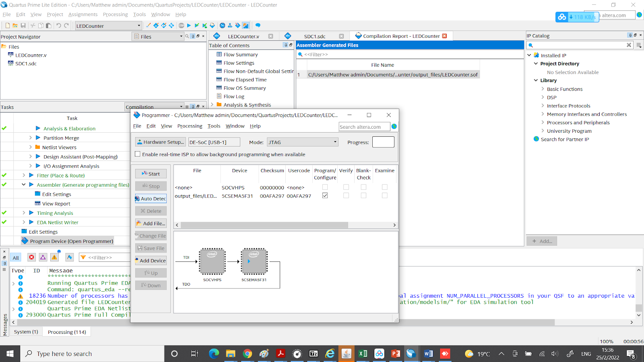
Task: Open File Explorer from taskbar
Action: [x=231, y=354]
